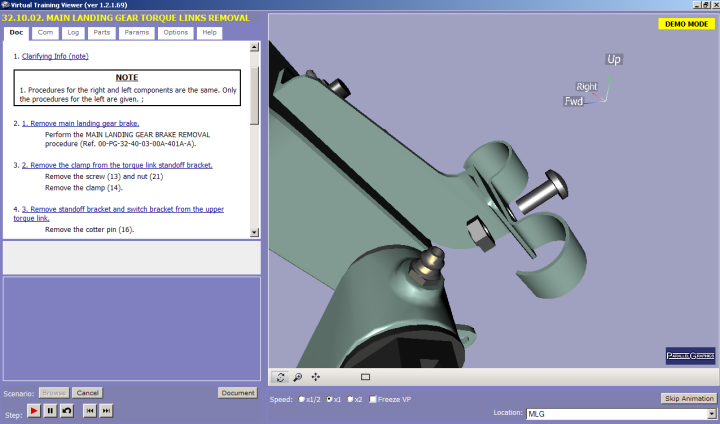Image resolution: width=720 pixels, height=424 pixels.
Task: Select the rotate view tool
Action: (x=281, y=377)
